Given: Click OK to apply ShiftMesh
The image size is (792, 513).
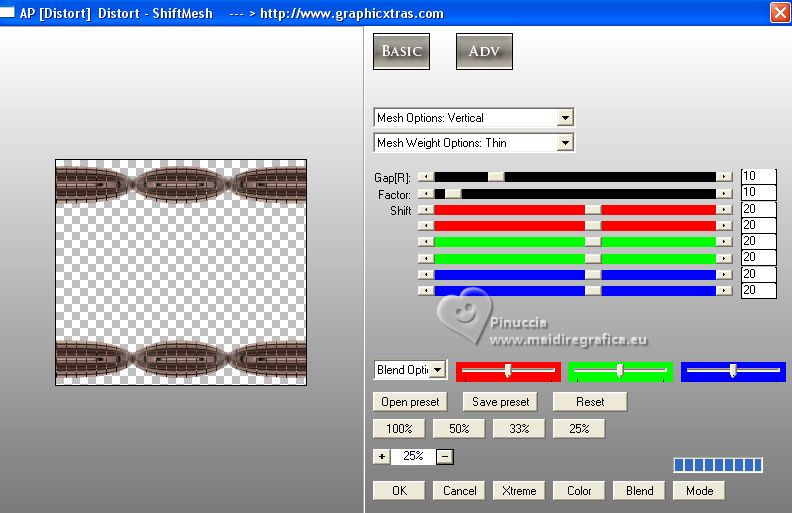Looking at the screenshot, I should 399,491.
